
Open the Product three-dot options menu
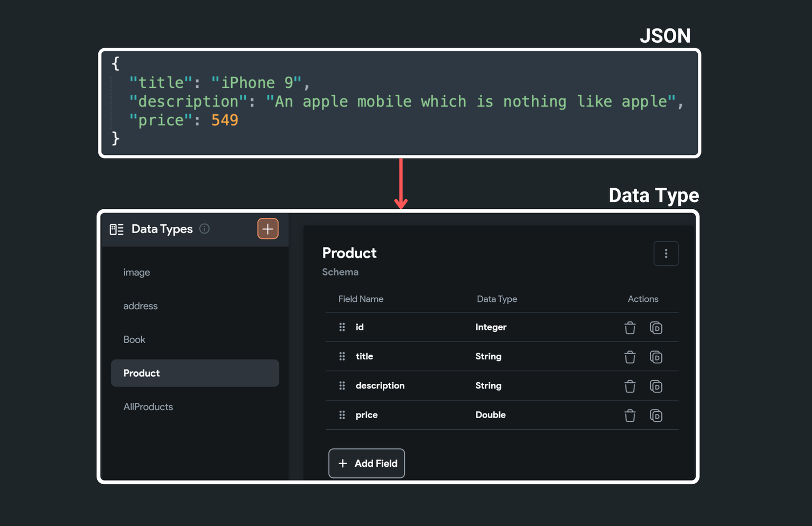click(x=666, y=254)
